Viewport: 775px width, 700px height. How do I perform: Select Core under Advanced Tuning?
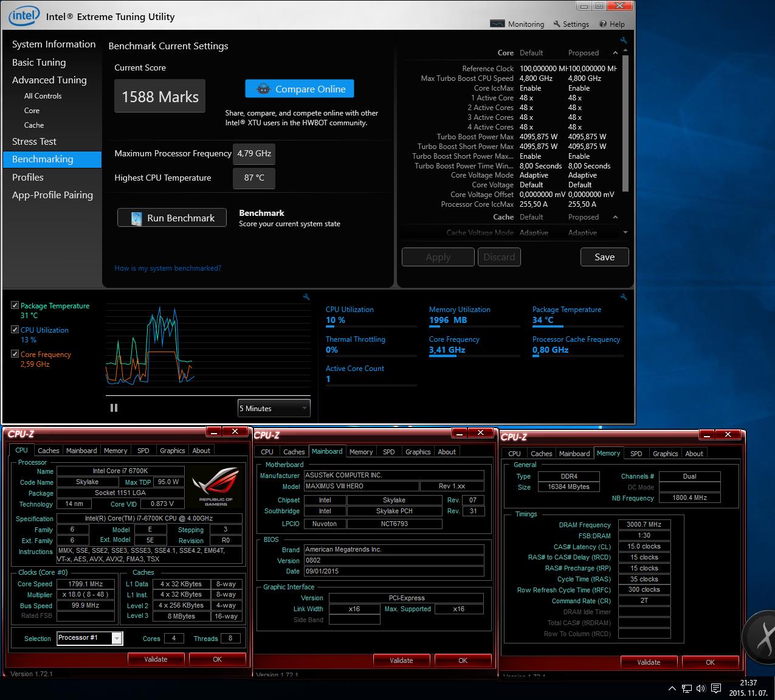click(x=32, y=111)
